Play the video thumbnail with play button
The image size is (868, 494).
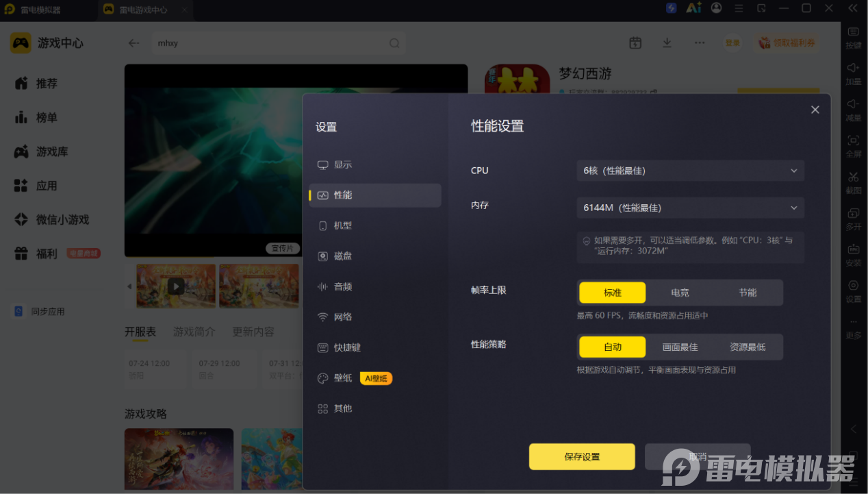point(176,286)
